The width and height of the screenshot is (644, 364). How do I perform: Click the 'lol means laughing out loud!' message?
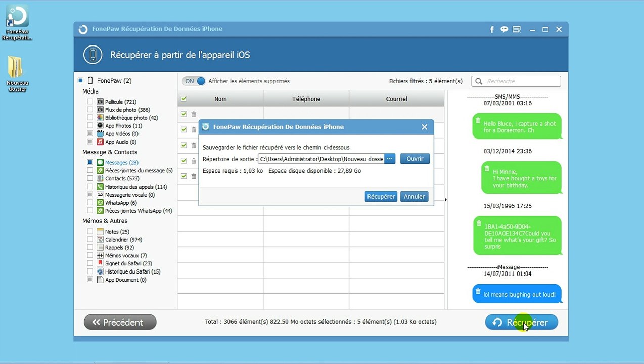coord(517,294)
